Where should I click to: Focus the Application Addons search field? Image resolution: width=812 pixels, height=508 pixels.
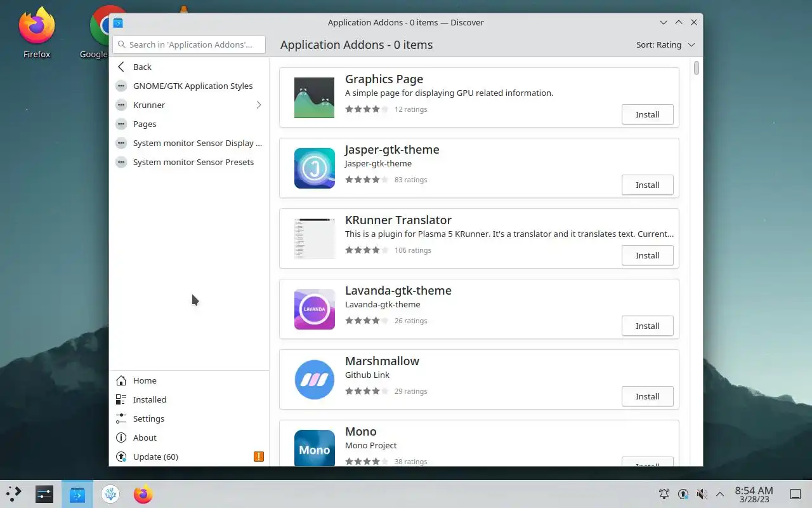pyautogui.click(x=189, y=44)
